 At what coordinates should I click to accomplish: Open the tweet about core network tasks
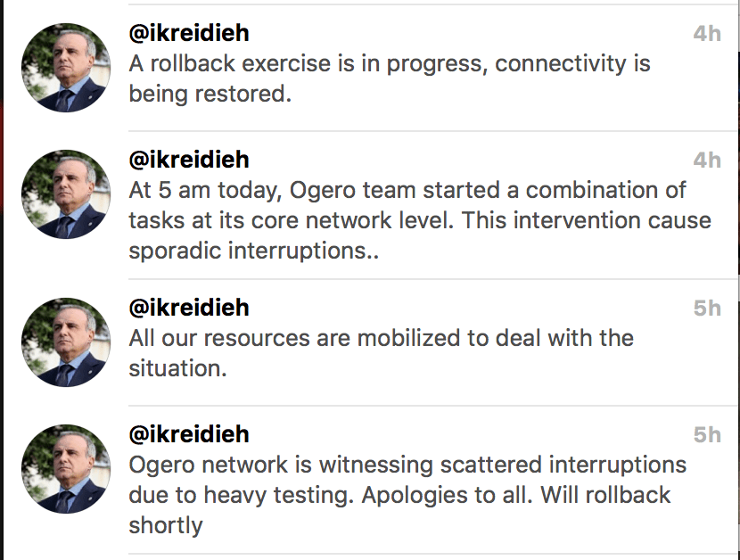(x=419, y=220)
